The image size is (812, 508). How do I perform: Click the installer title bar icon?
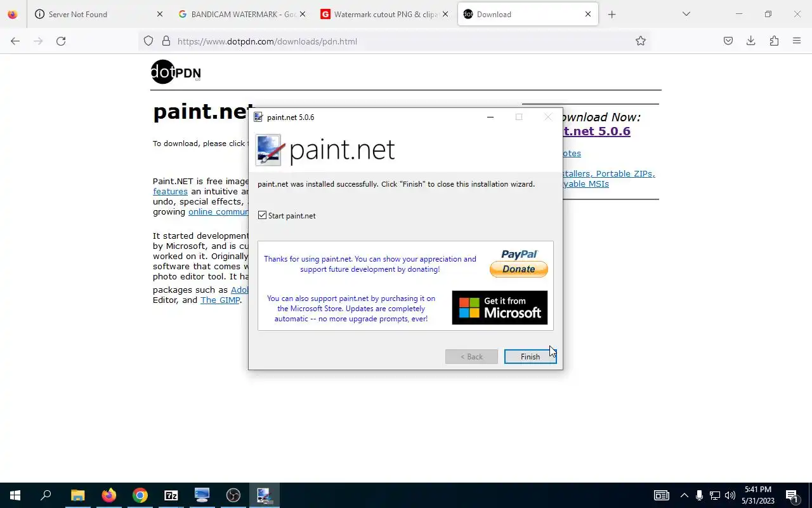point(258,117)
